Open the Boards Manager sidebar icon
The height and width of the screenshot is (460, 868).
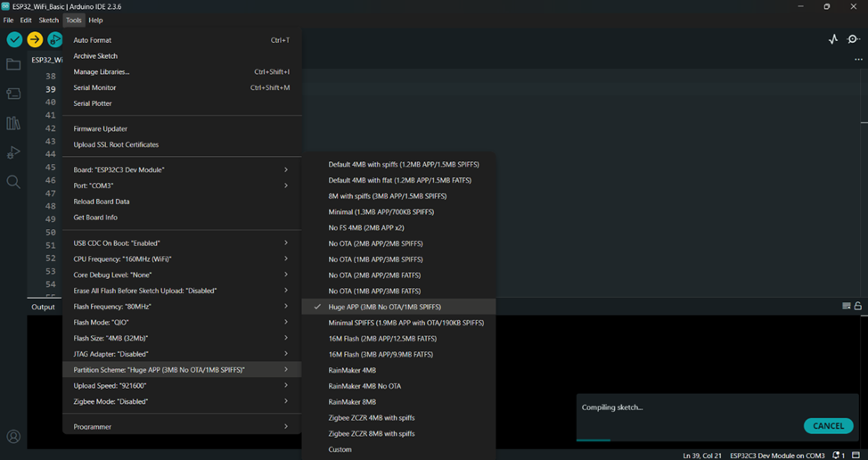tap(13, 94)
